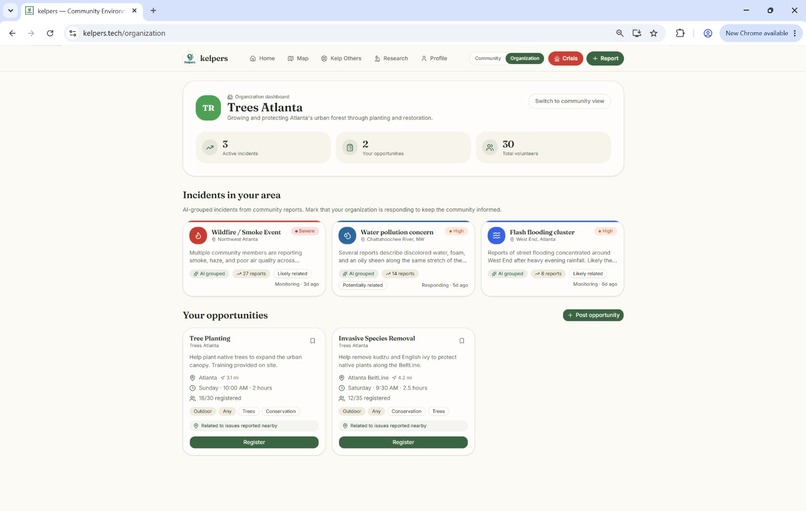The height and width of the screenshot is (511, 806).
Task: Open a new browser tab
Action: [153, 10]
